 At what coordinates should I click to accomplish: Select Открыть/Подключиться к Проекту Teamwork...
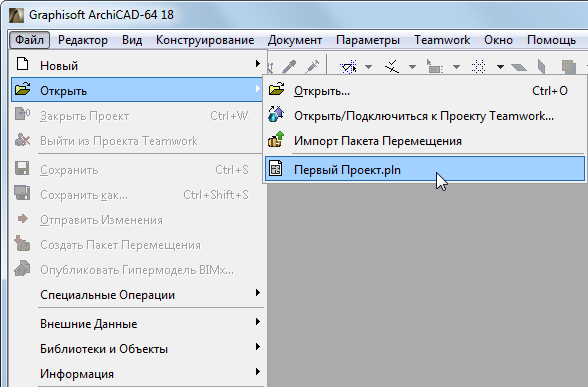coord(425,116)
